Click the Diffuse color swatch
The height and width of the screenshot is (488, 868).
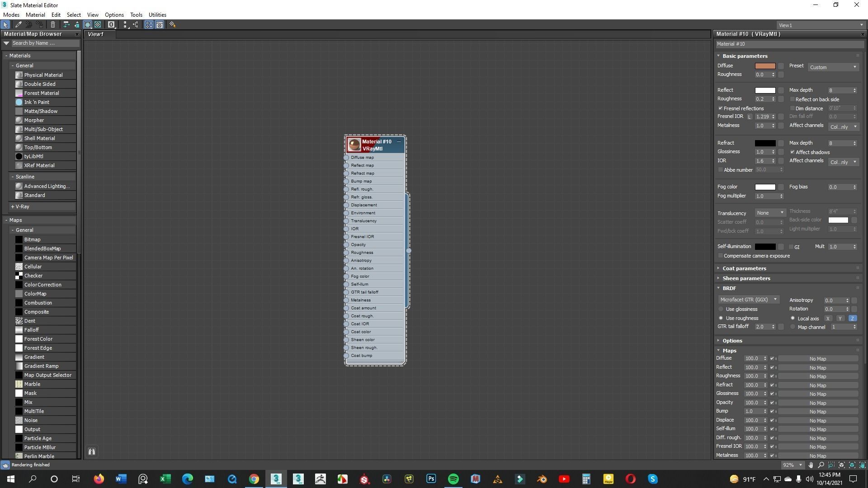coord(765,66)
